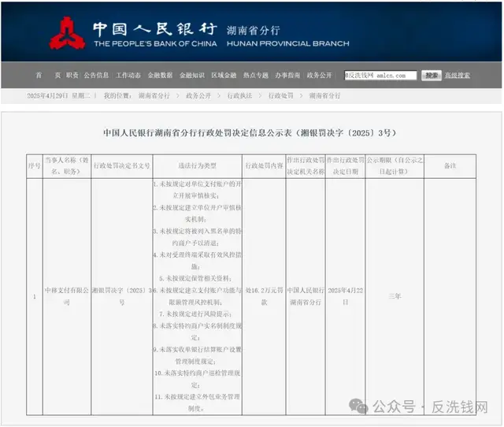
Task: Click the 湘银罚决字〔2025〕3号 table cell
Action: 122,296
